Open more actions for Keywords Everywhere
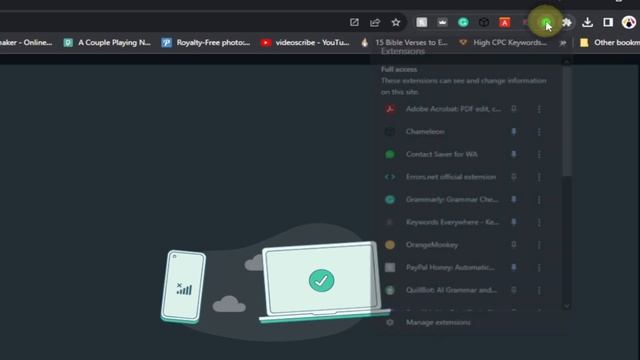 pyautogui.click(x=539, y=222)
